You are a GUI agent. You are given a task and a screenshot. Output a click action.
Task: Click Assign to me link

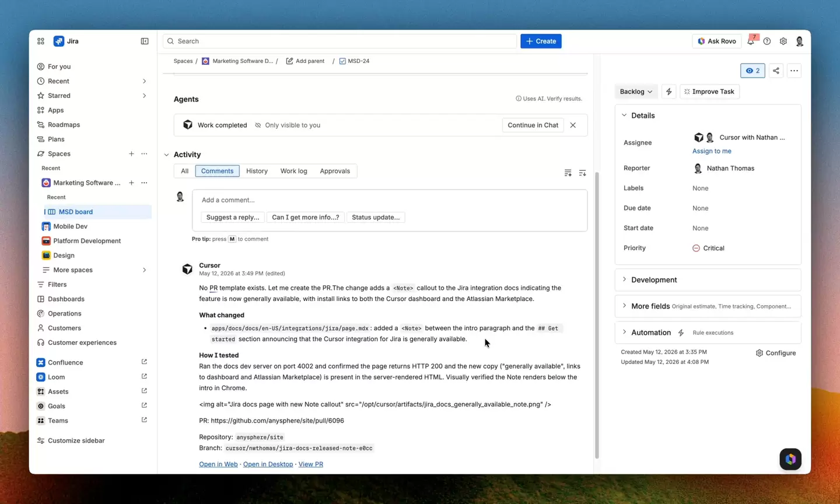[x=712, y=151]
